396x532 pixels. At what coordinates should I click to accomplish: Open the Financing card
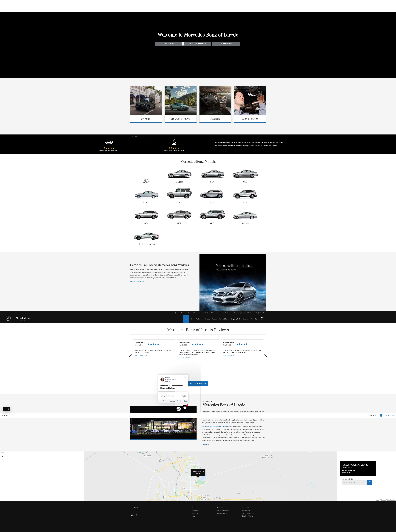click(215, 104)
